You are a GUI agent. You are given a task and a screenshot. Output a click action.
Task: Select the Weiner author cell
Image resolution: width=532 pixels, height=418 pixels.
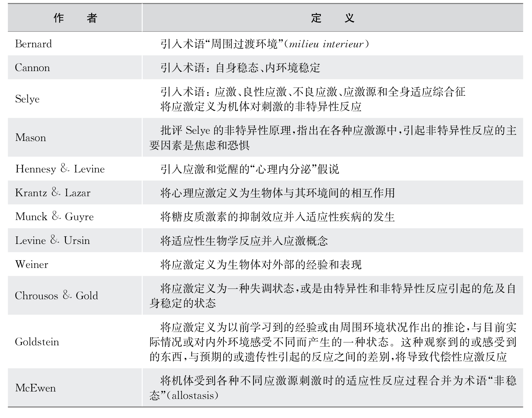[32, 264]
